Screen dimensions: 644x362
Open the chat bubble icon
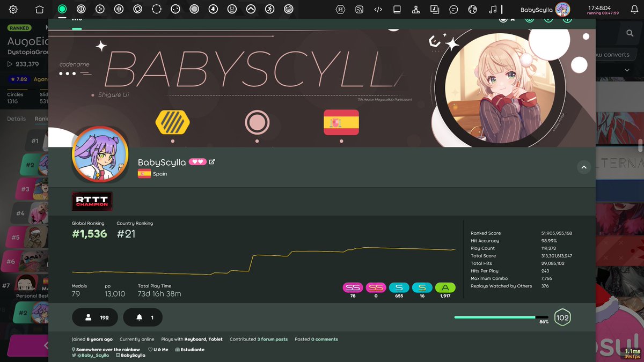453,9
